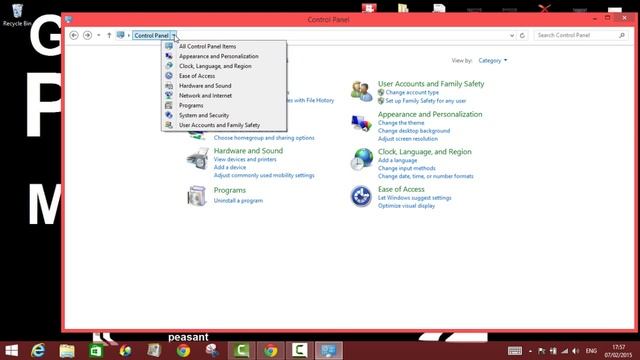
Task: Open the taskbar clock and date
Action: [618, 351]
